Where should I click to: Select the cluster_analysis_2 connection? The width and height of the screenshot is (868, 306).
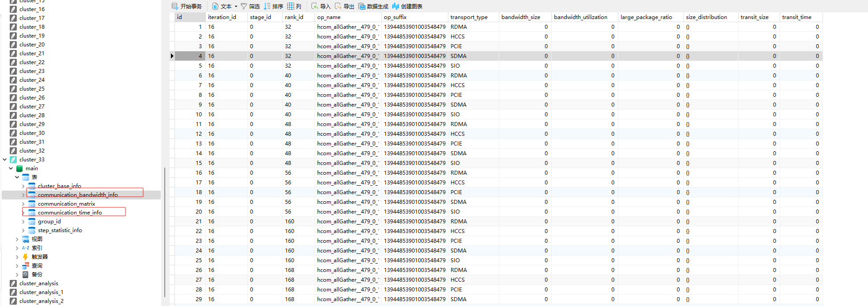(42, 301)
